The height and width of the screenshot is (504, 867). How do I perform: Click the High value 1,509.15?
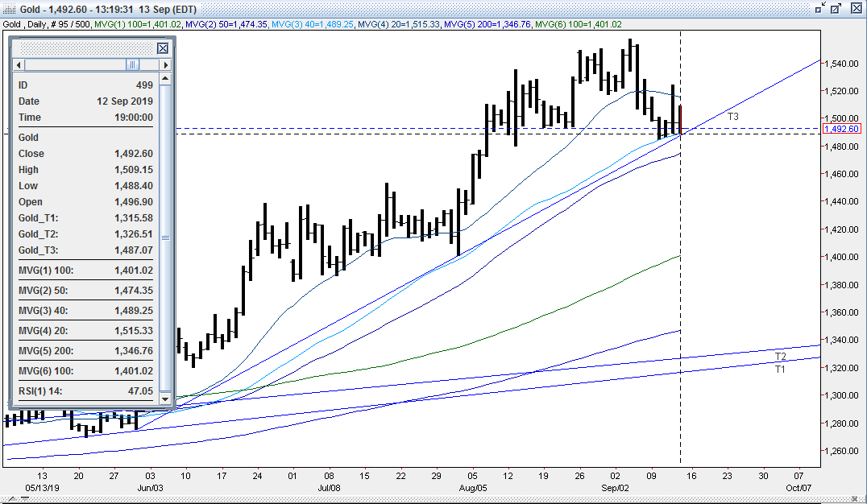click(x=134, y=170)
